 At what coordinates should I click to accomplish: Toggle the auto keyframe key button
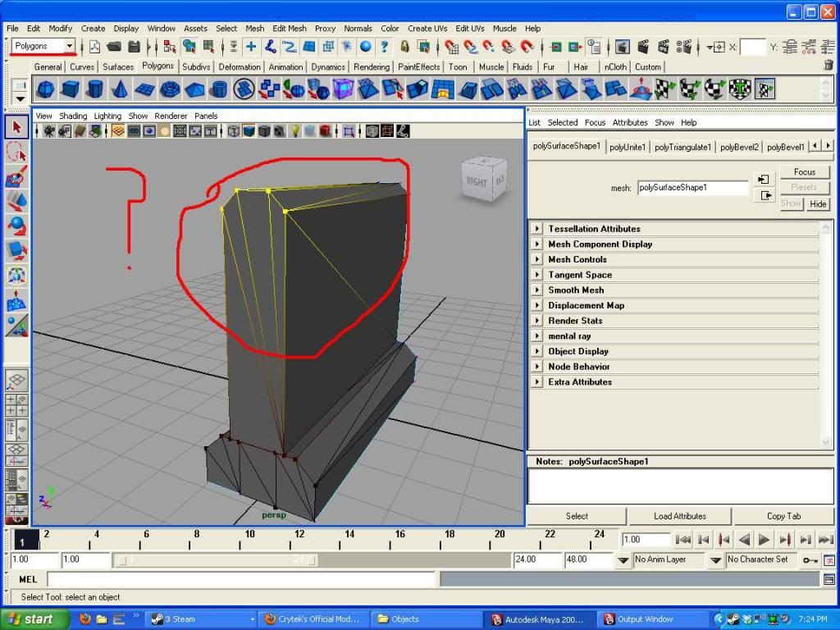810,559
